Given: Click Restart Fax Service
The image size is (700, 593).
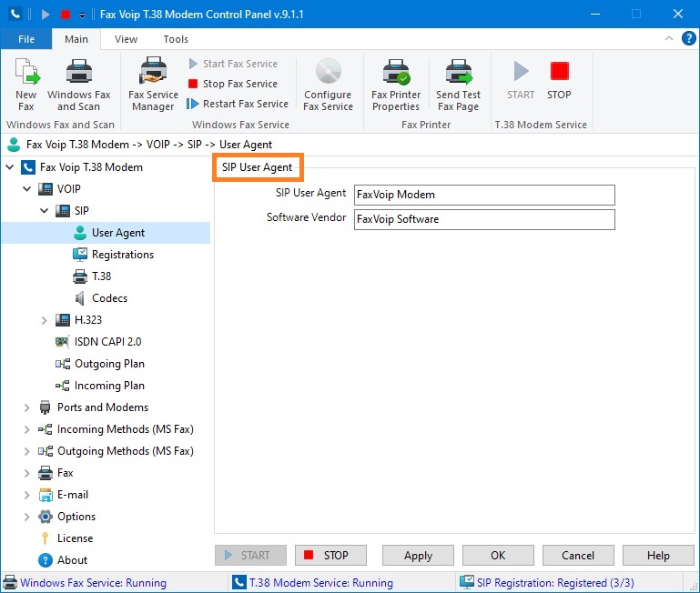Looking at the screenshot, I should tap(238, 104).
